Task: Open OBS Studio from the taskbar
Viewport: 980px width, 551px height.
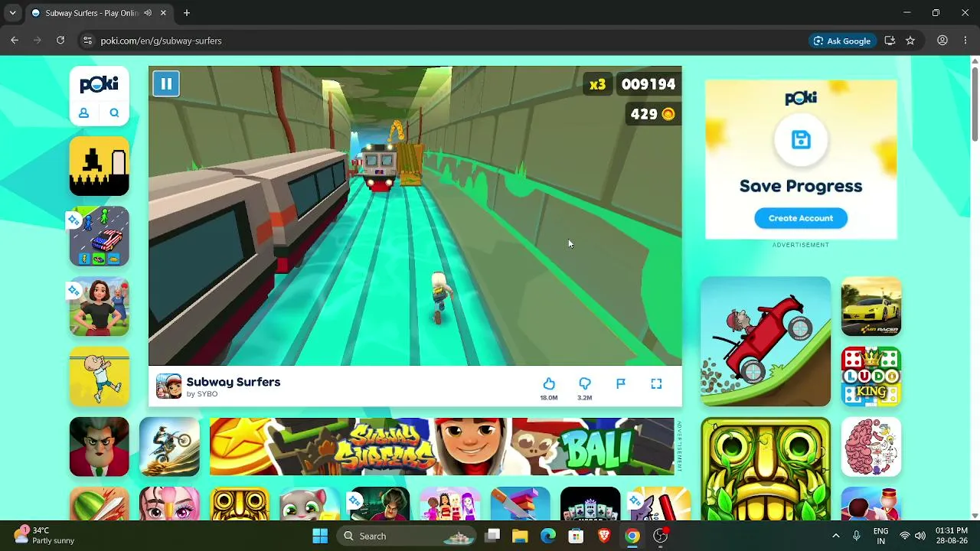Action: 660,536
